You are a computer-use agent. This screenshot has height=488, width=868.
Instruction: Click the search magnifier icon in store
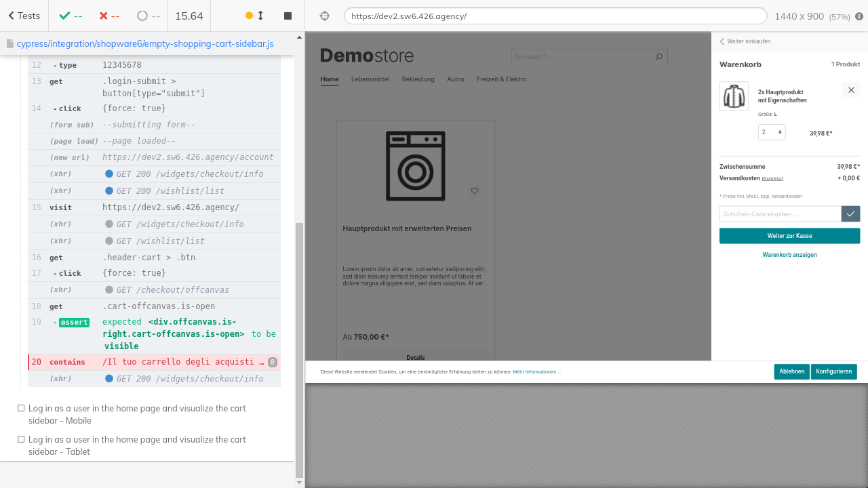pos(658,57)
